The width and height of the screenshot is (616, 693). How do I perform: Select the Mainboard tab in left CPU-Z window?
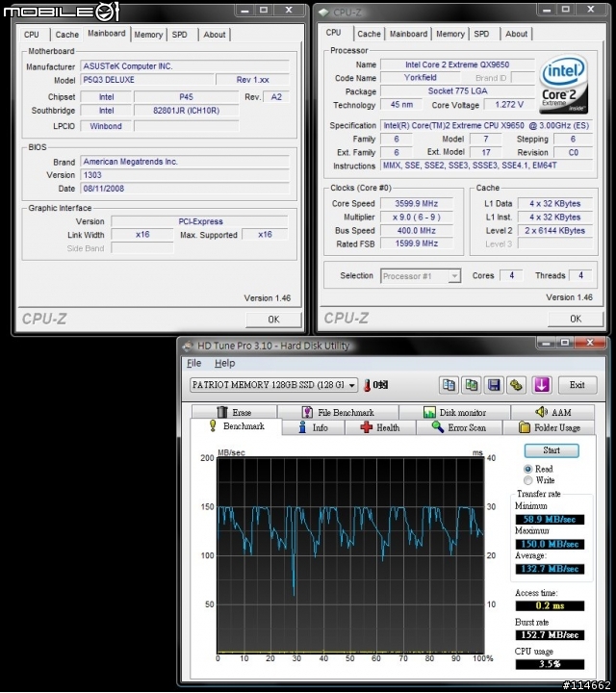(107, 34)
